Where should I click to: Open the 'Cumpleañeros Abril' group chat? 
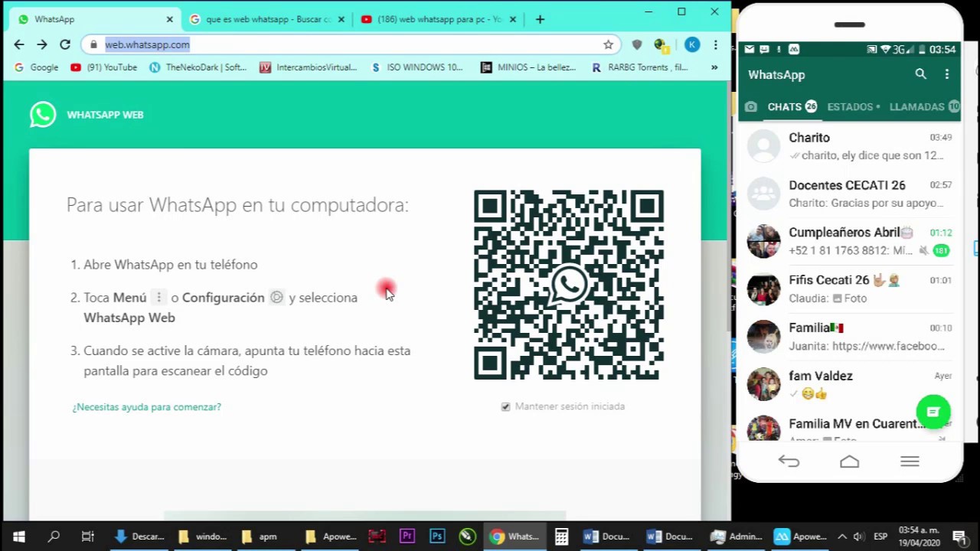coord(849,241)
